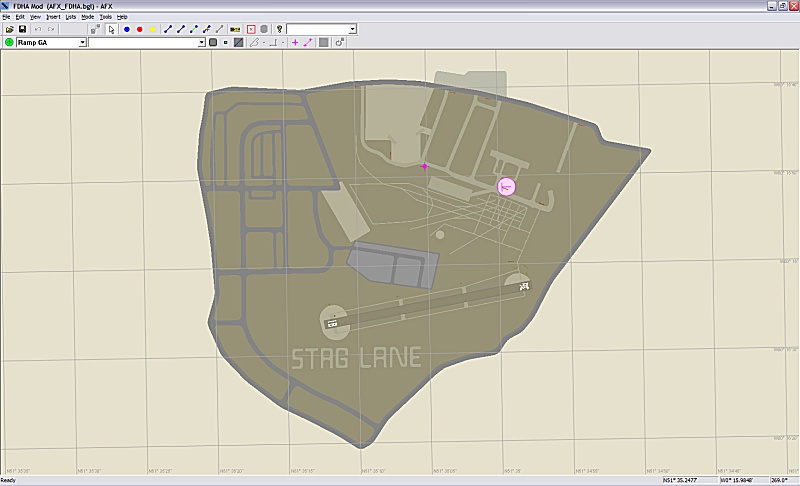800x486 pixels.
Task: Insert a yellow taxiway sign
Action: (x=235, y=30)
